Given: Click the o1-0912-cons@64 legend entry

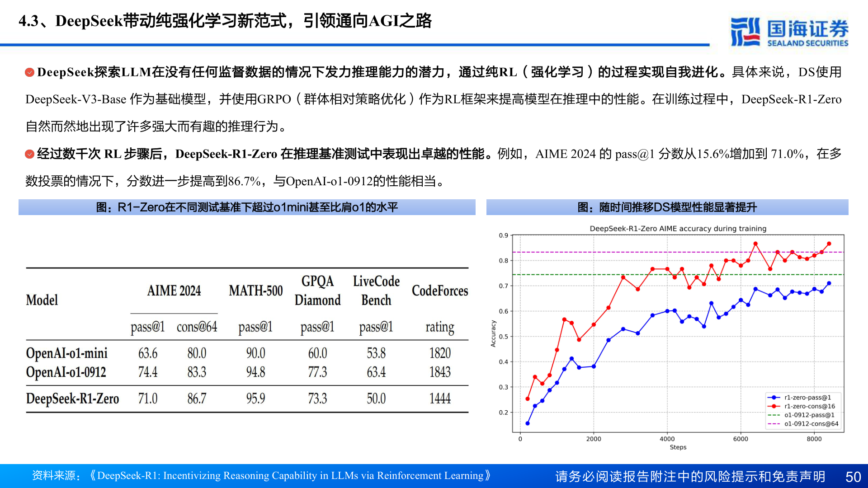Looking at the screenshot, I should (x=803, y=424).
